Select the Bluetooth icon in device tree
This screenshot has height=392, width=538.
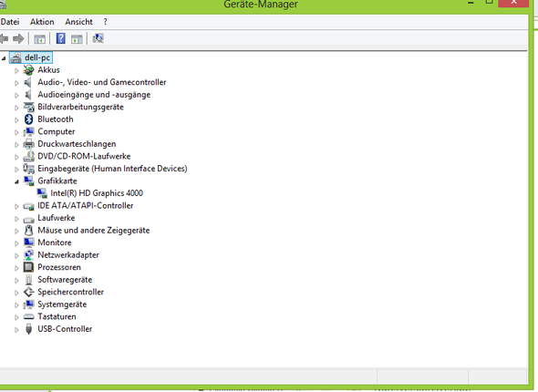click(x=29, y=119)
